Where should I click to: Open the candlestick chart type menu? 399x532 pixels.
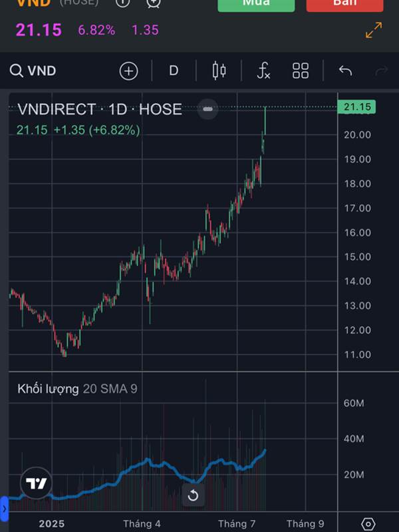[219, 71]
